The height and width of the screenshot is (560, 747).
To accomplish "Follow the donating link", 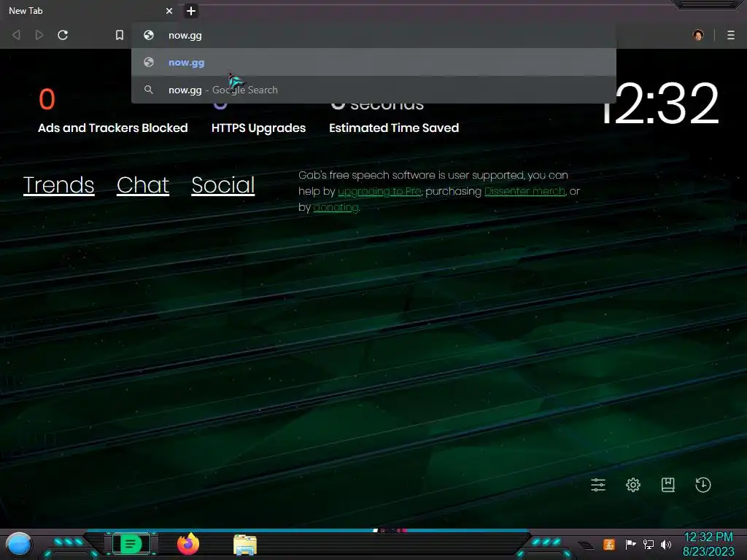I will coord(336,208).
